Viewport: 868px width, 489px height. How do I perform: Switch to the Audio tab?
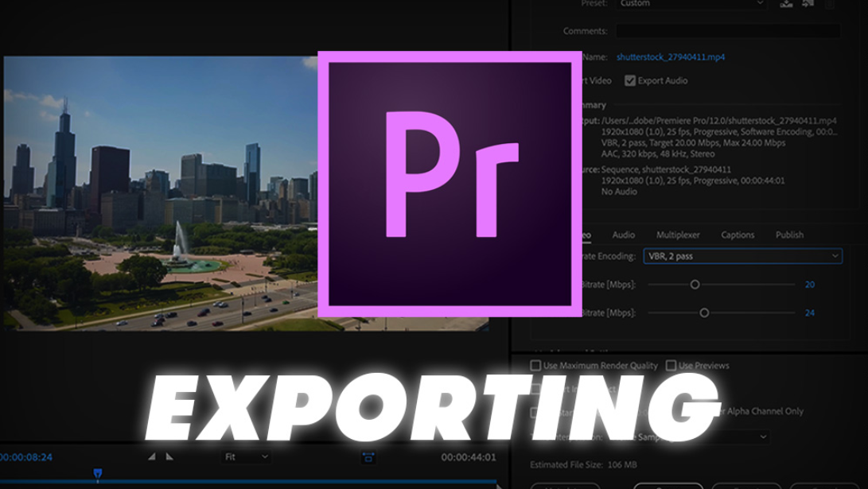pos(623,235)
